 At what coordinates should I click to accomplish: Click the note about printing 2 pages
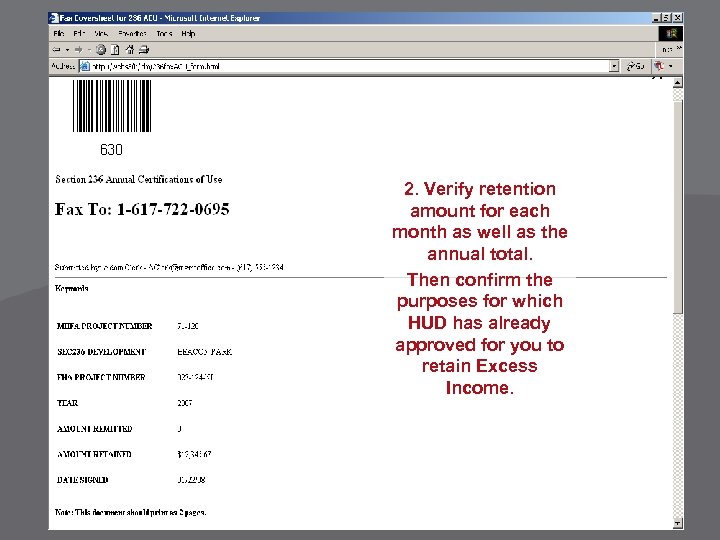tap(130, 512)
